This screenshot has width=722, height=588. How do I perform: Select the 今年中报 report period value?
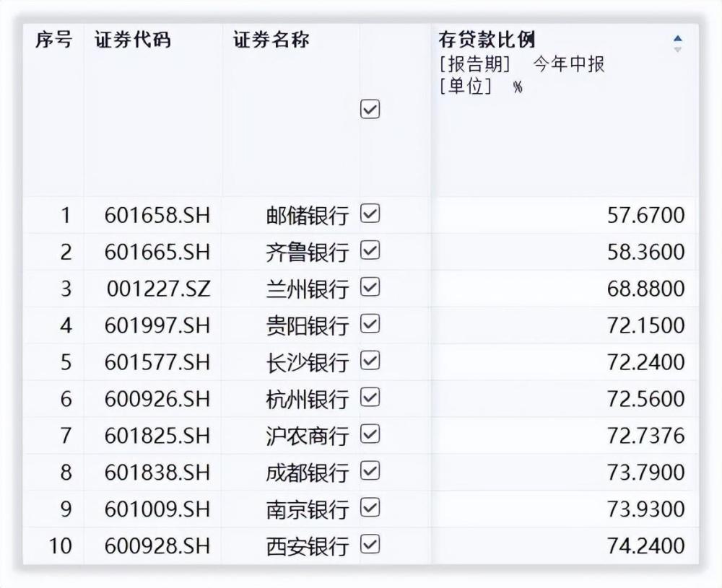[569, 64]
